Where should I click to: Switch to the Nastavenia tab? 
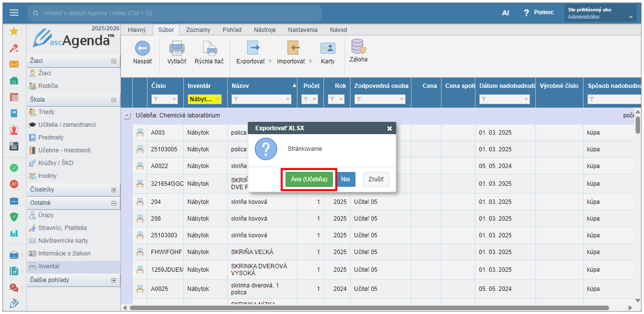[302, 30]
